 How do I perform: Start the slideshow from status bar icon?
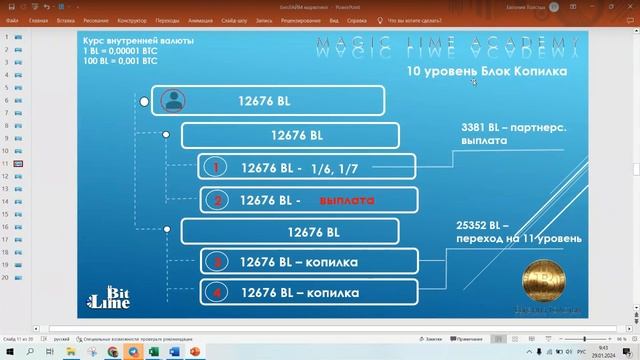point(548,339)
